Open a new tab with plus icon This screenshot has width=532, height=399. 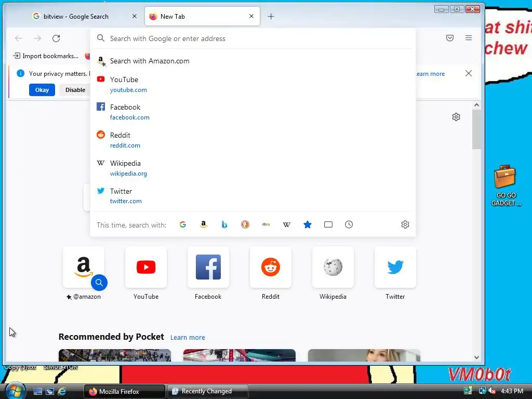(271, 16)
